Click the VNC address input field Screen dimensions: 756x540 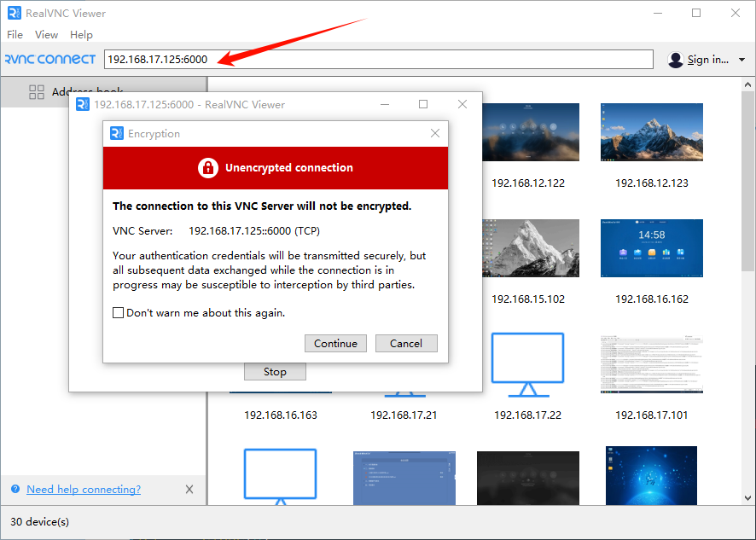click(380, 60)
